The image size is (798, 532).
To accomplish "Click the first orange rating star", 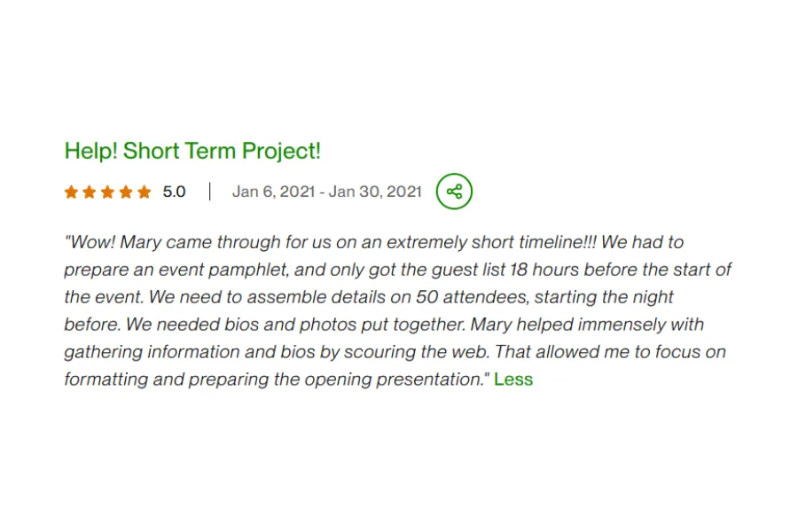I will (x=71, y=192).
